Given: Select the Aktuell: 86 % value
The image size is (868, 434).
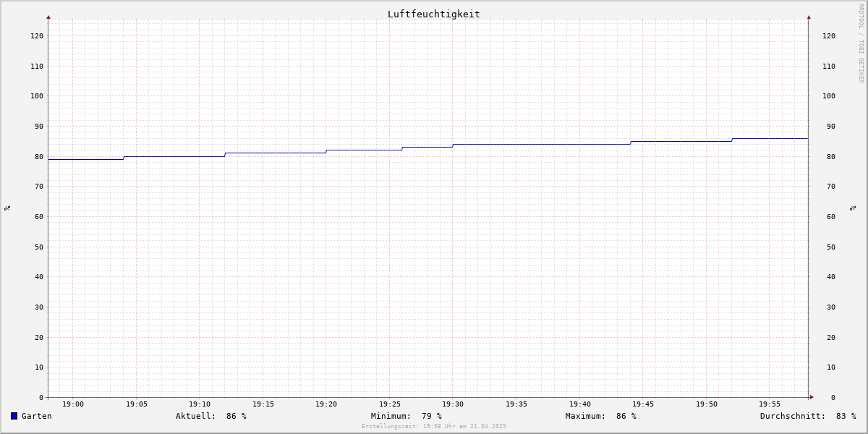Looking at the screenshot, I should (x=211, y=416).
